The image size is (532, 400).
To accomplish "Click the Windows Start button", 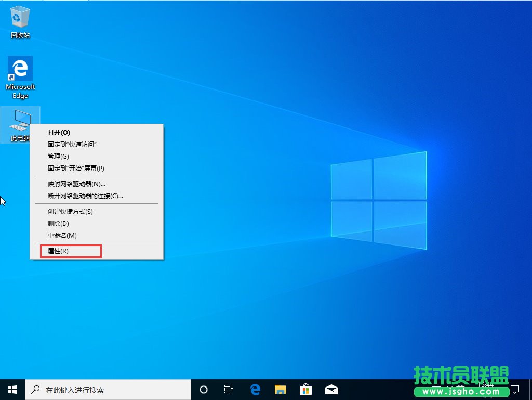I will point(10,389).
